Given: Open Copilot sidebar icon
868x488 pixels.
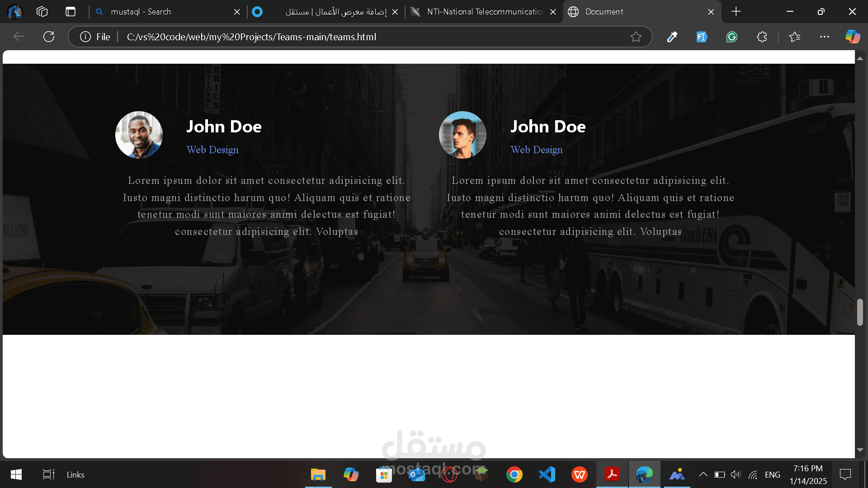Looking at the screenshot, I should click(x=853, y=37).
